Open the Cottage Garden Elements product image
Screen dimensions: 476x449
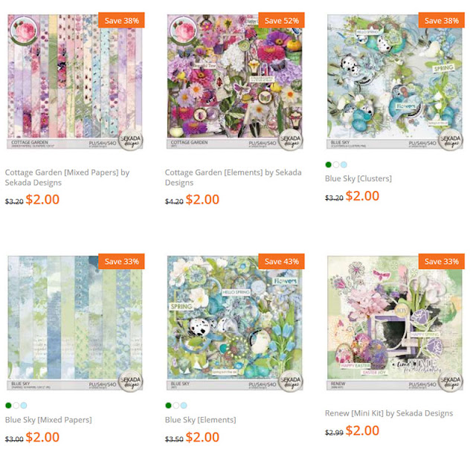point(235,81)
